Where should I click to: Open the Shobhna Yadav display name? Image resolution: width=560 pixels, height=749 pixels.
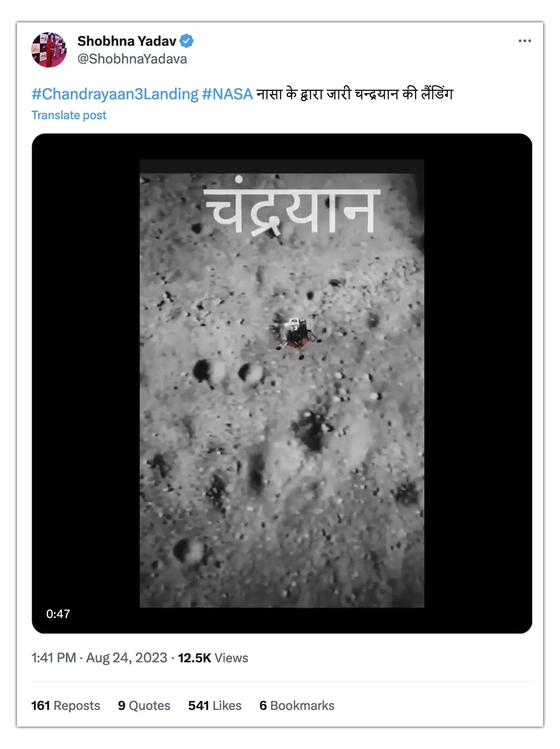point(127,41)
